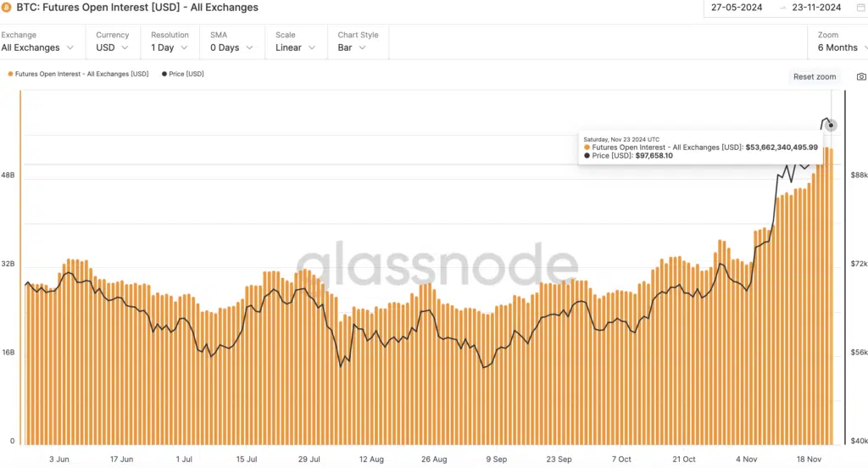Click the price tooltip marker dot
Viewport: 868px width, 468px height.
[832, 125]
